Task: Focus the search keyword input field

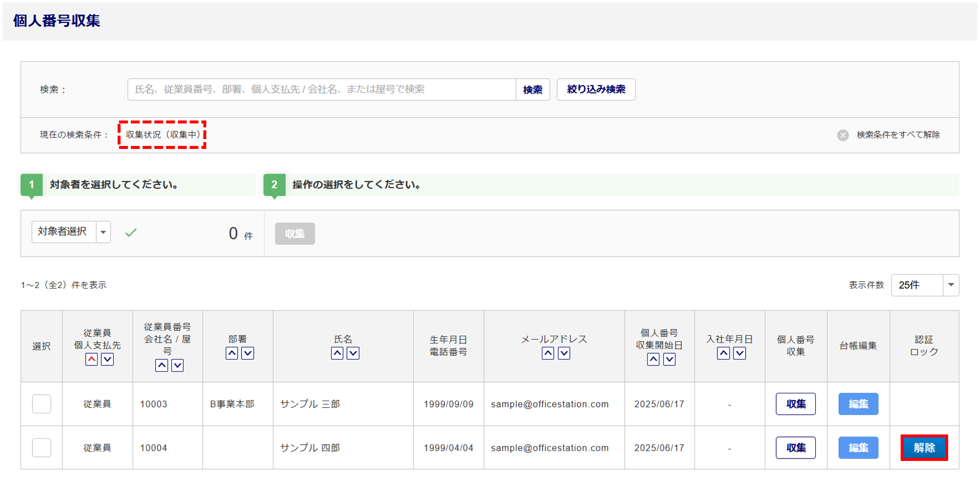Action: point(322,90)
